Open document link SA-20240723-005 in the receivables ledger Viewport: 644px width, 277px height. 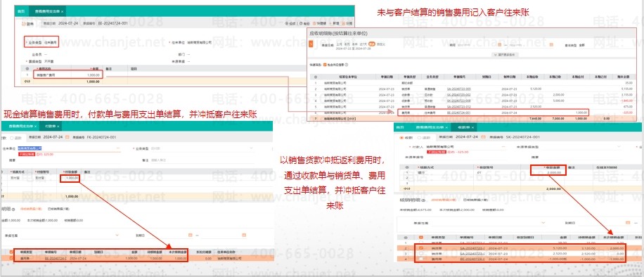click(458, 89)
